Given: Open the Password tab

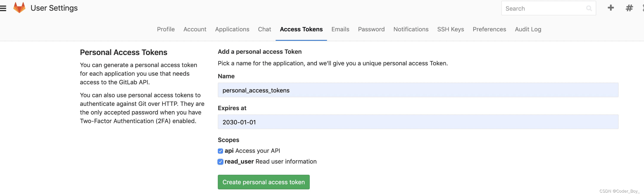Looking at the screenshot, I should click(371, 29).
